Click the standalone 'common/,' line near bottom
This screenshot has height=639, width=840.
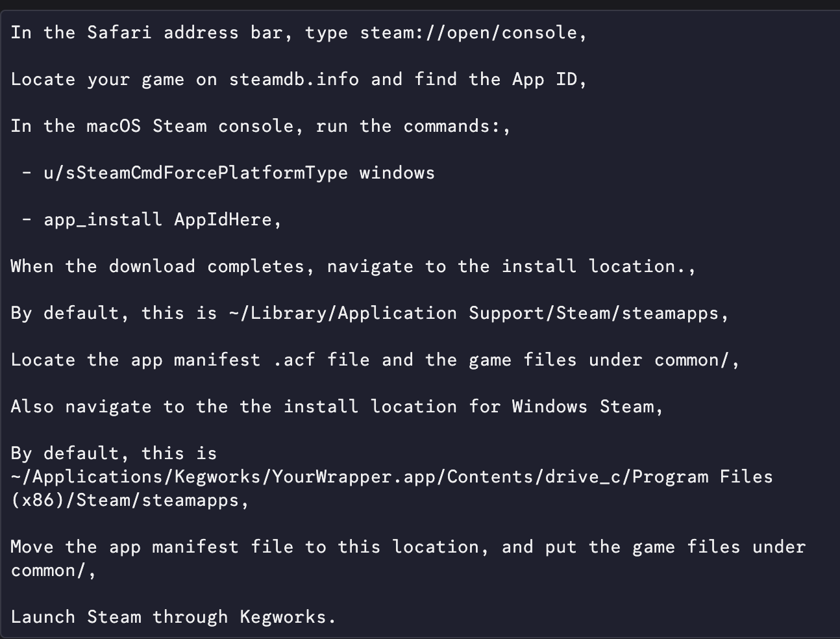click(x=54, y=570)
